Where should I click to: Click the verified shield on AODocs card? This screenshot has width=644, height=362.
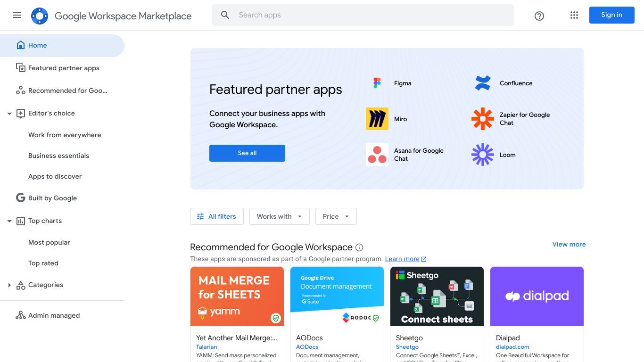pyautogui.click(x=376, y=318)
